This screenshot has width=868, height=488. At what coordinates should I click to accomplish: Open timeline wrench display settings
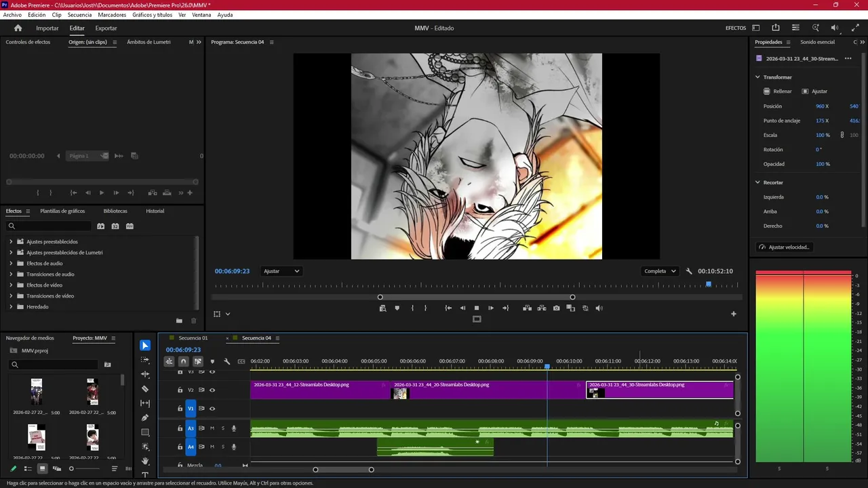[x=227, y=361]
